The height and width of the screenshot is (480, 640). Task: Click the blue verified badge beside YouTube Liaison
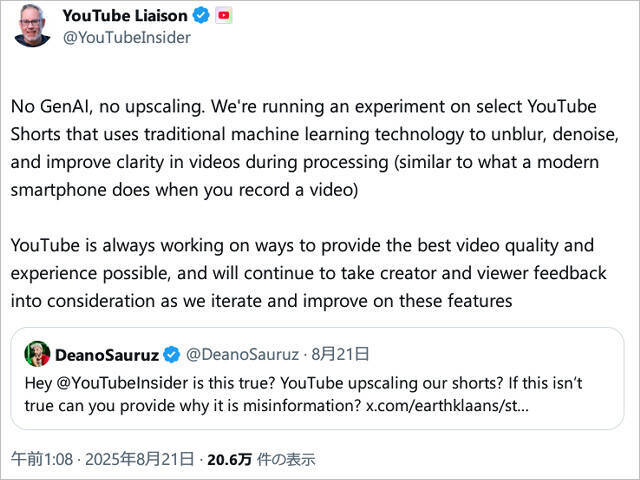pos(199,15)
